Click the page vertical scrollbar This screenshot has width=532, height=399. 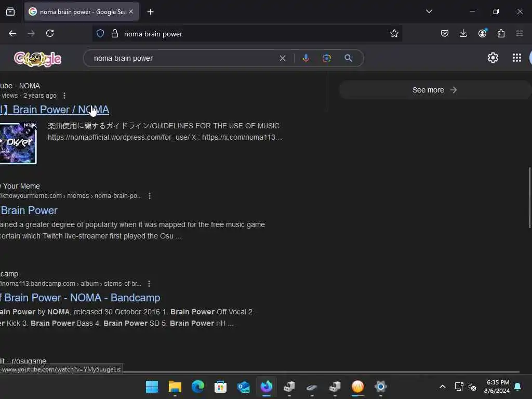click(x=529, y=198)
